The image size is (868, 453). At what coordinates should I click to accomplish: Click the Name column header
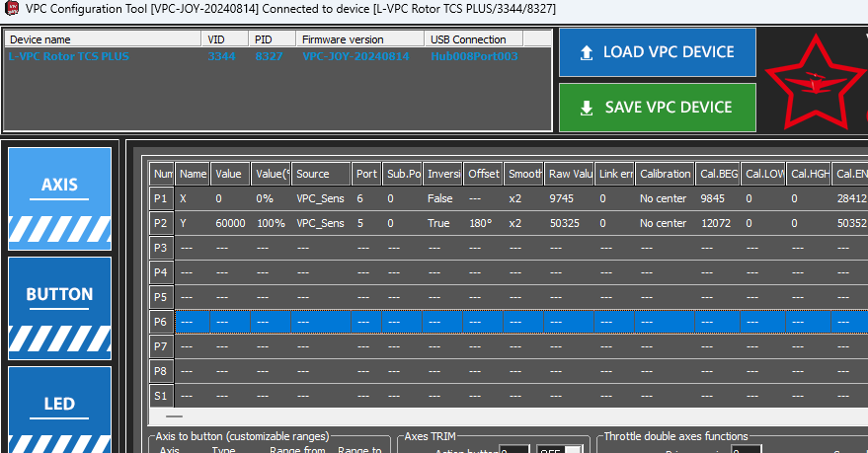click(193, 174)
